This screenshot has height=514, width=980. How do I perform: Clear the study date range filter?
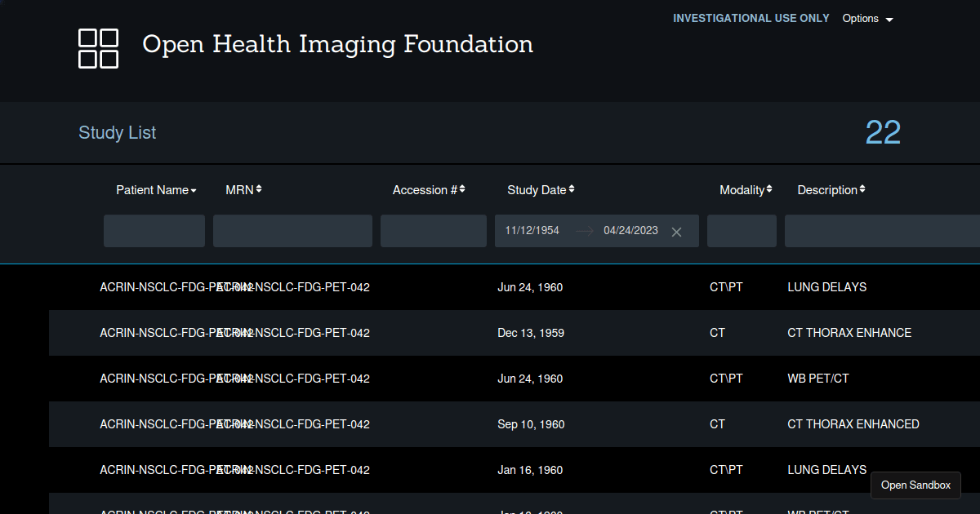point(676,232)
